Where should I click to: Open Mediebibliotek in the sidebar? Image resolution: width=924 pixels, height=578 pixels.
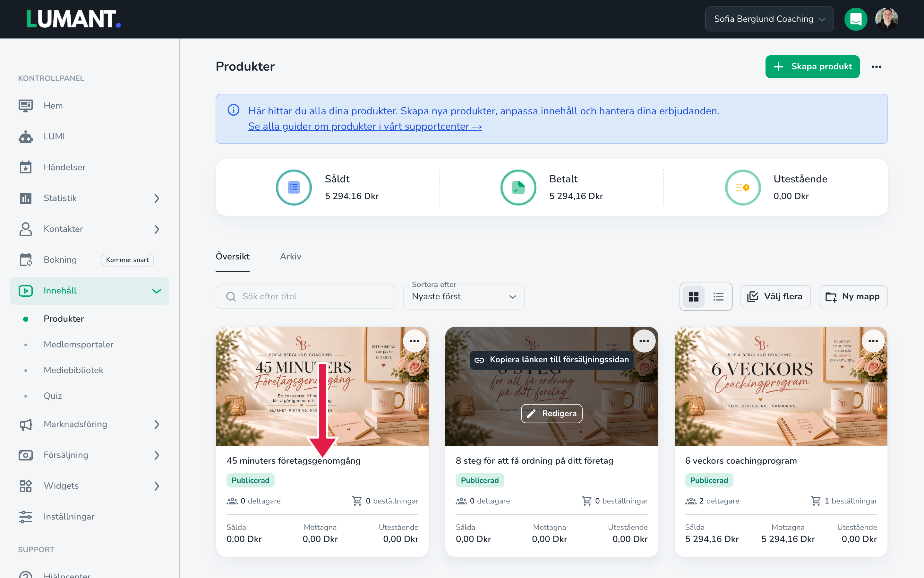[73, 370]
